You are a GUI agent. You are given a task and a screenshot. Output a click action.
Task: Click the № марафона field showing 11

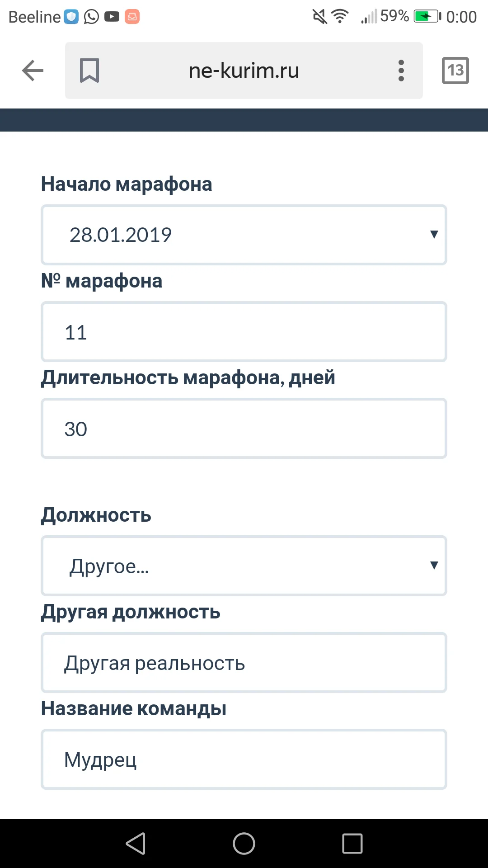244,331
